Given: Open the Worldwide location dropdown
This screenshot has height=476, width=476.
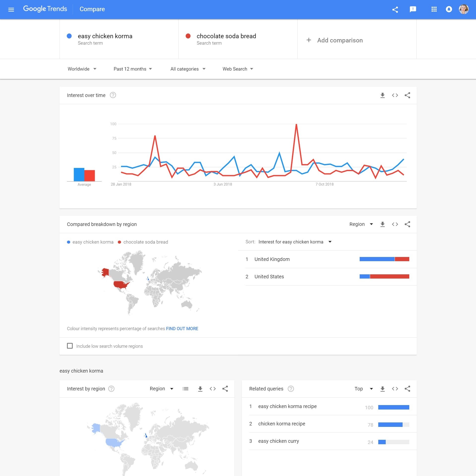Looking at the screenshot, I should (x=82, y=69).
